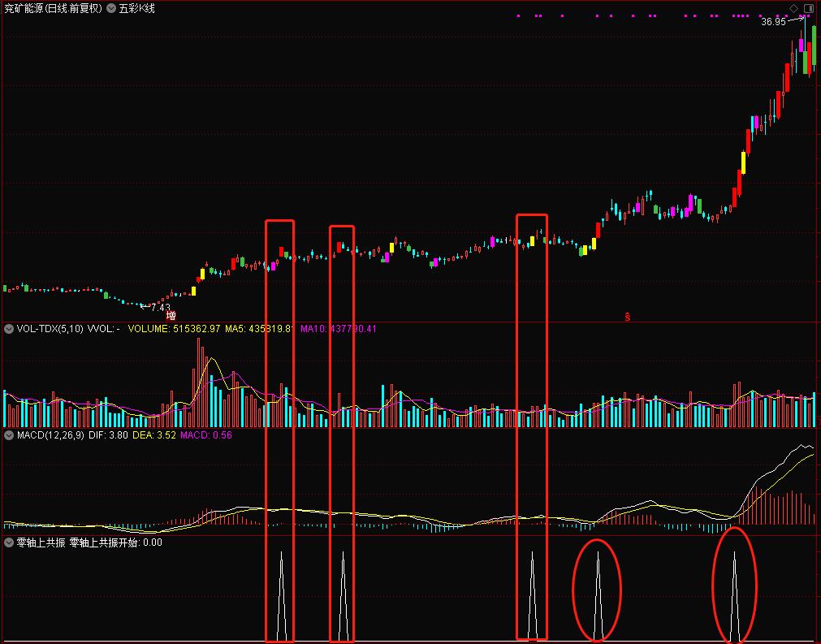The image size is (821, 644).
Task: Expand the VOL-TDX indicator dropdown arrow
Action: pyautogui.click(x=10, y=329)
